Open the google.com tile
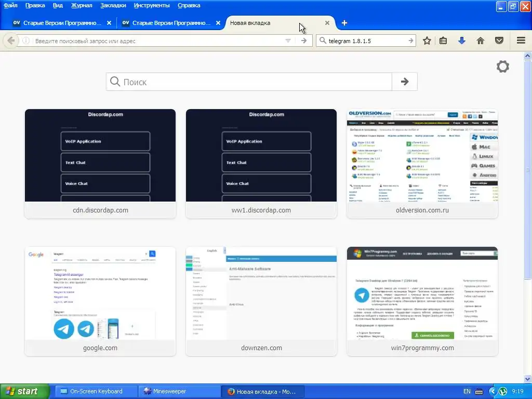The image size is (532, 399). point(100,301)
